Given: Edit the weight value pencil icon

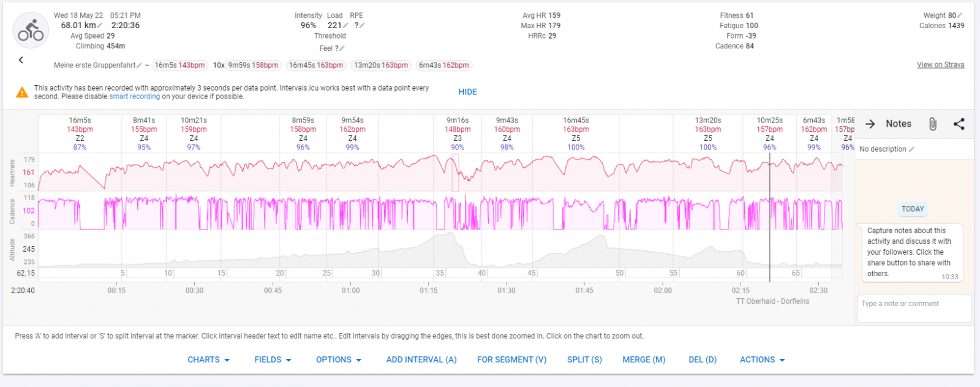Looking at the screenshot, I should click(x=960, y=15).
